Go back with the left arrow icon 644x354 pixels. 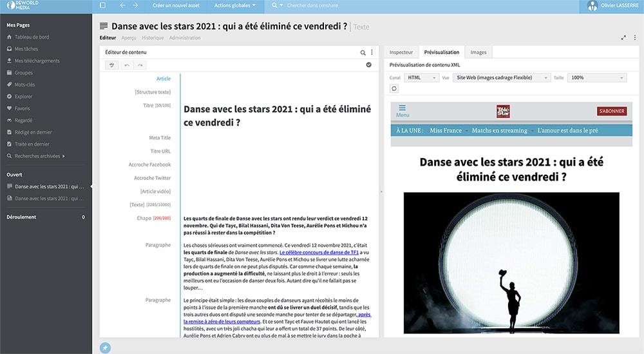point(122,5)
